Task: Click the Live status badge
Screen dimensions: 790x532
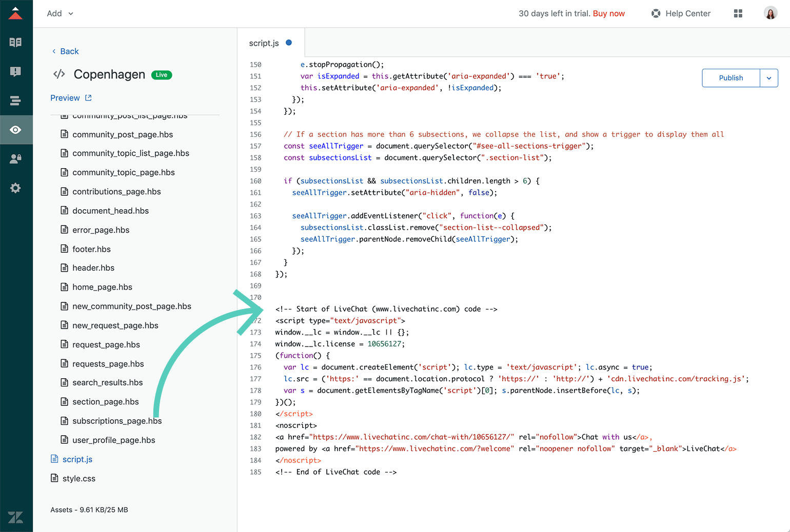Action: click(162, 75)
